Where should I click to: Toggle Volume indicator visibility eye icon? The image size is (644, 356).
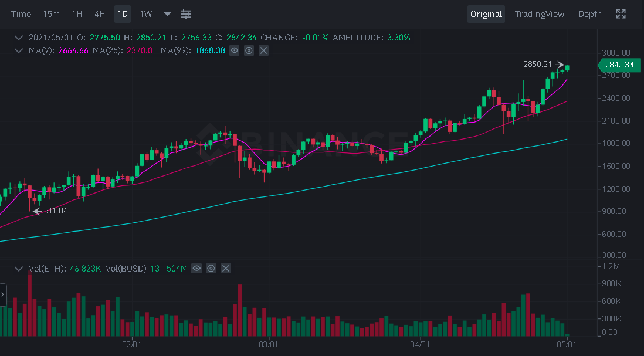pos(196,269)
